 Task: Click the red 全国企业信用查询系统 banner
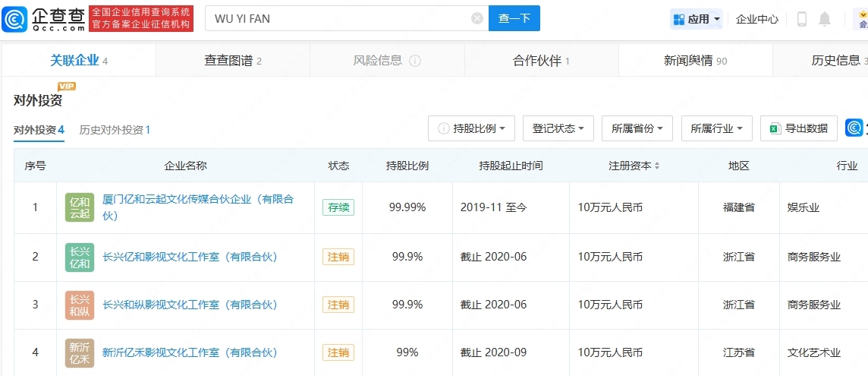pyautogui.click(x=141, y=18)
